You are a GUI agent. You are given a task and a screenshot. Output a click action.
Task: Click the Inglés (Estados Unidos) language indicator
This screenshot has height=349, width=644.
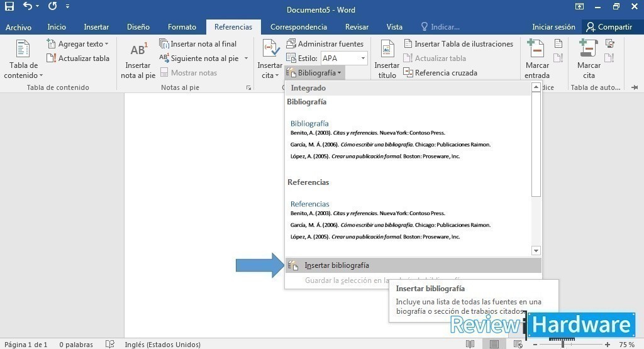pyautogui.click(x=163, y=345)
